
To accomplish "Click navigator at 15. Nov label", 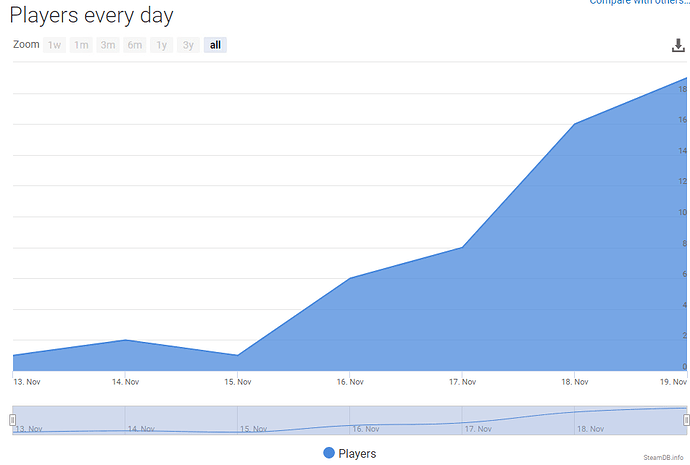I will point(253,429).
